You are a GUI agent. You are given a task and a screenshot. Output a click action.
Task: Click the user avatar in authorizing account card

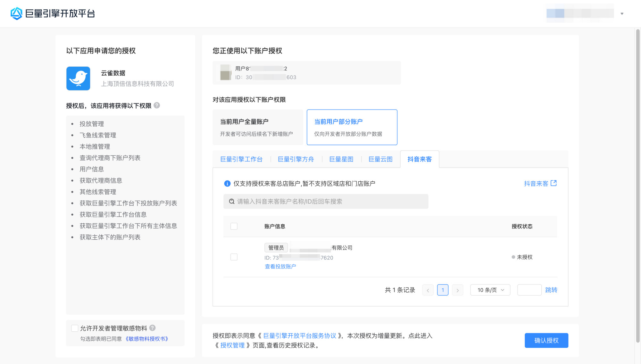(225, 72)
